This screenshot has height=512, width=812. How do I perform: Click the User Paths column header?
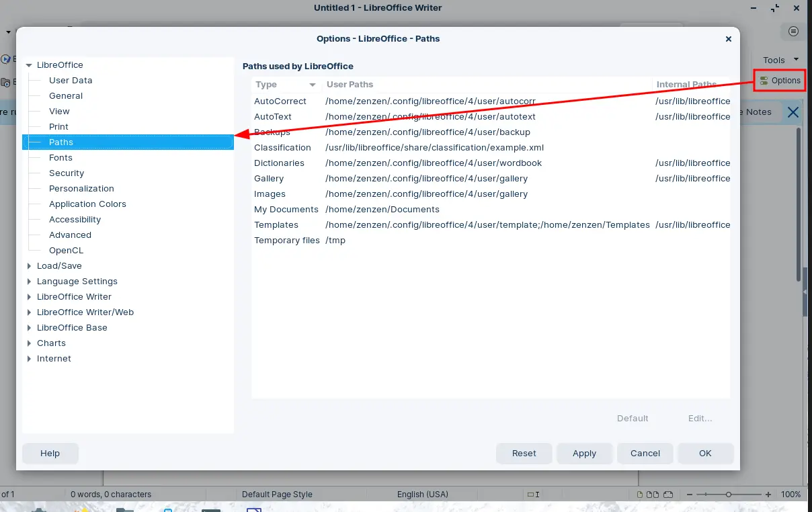coord(487,85)
